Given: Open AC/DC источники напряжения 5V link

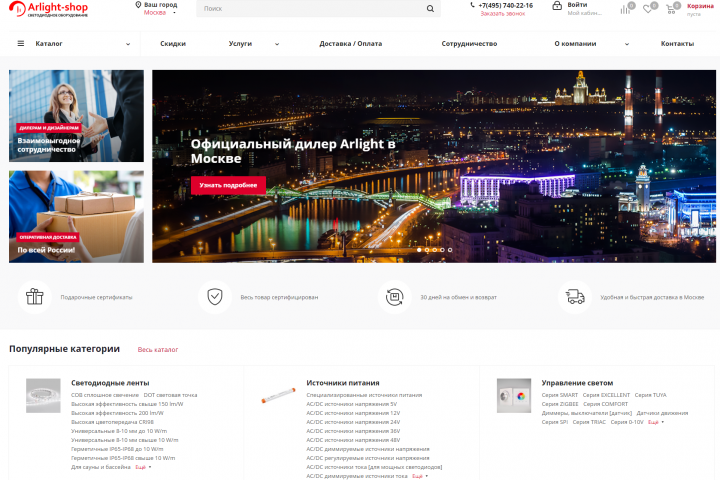Looking at the screenshot, I should [x=352, y=404].
